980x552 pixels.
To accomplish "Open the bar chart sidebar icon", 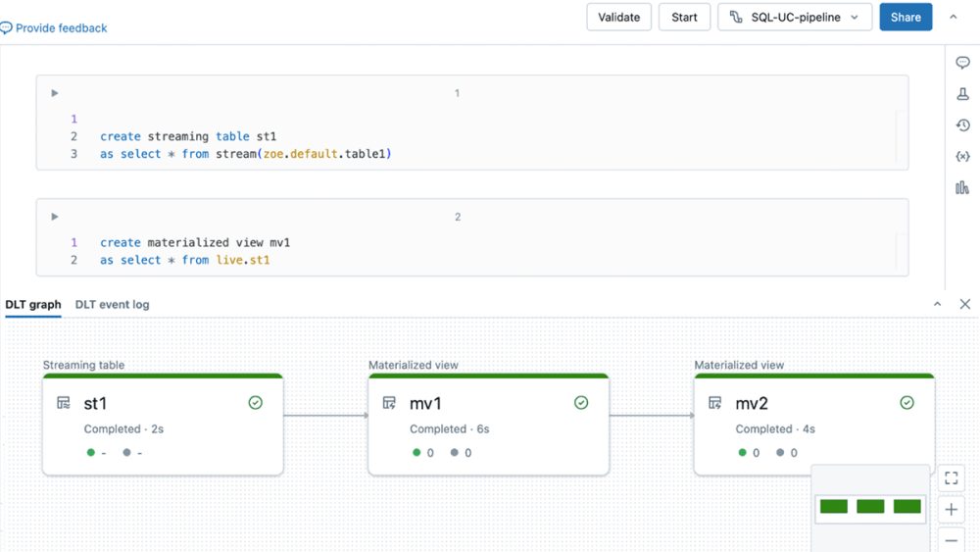I will (x=962, y=187).
